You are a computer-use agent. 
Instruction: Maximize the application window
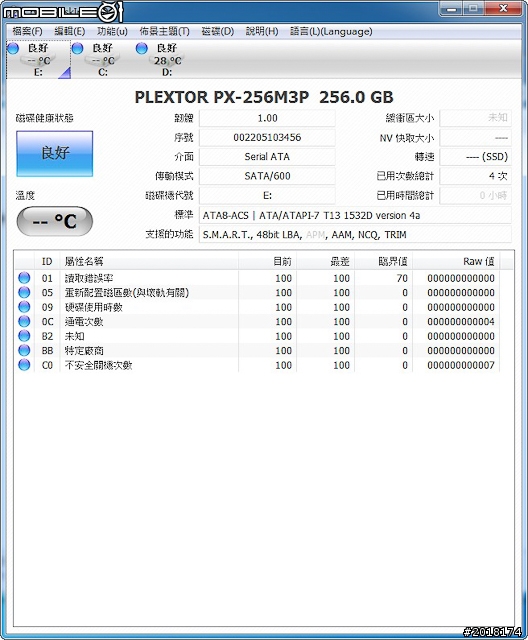(473, 8)
